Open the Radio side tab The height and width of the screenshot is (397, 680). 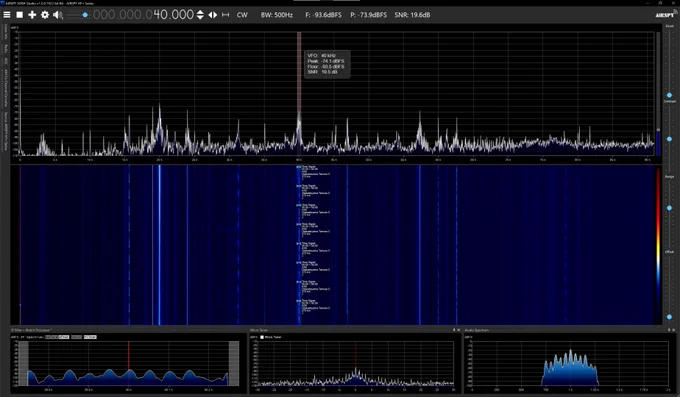tap(6, 48)
